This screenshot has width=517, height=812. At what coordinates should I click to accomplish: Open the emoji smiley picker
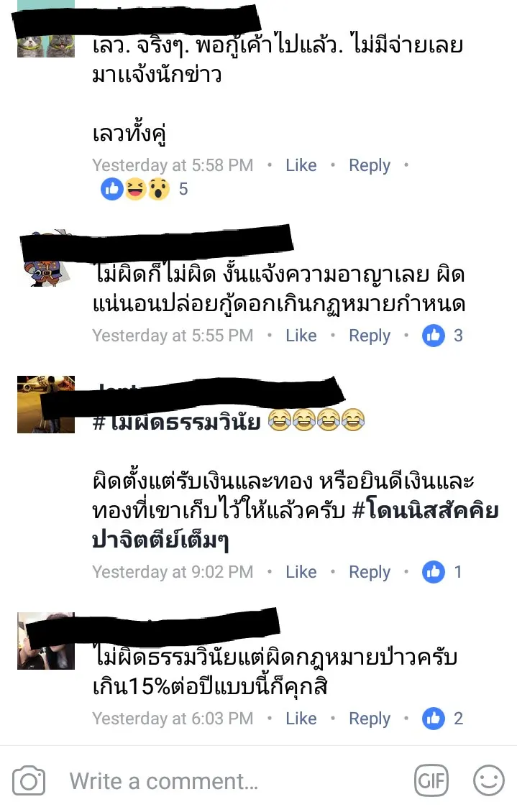[488, 780]
